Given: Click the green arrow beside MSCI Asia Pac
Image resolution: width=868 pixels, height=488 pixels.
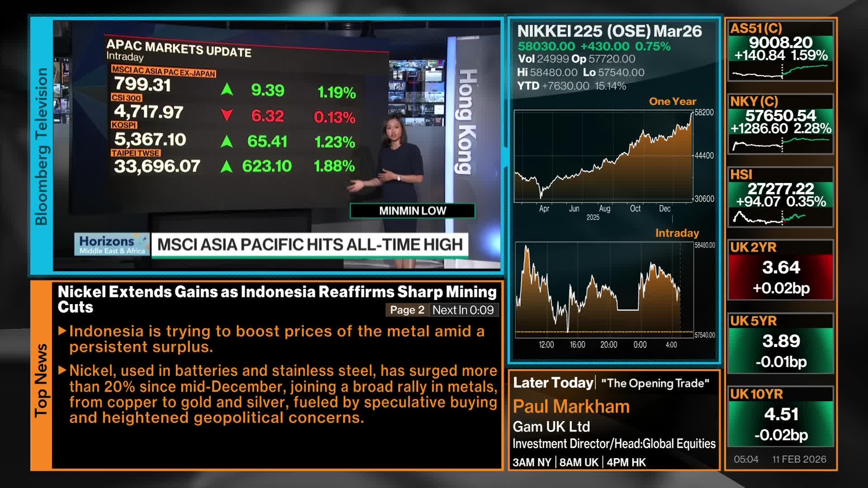Looking at the screenshot, I should pyautogui.click(x=227, y=89).
